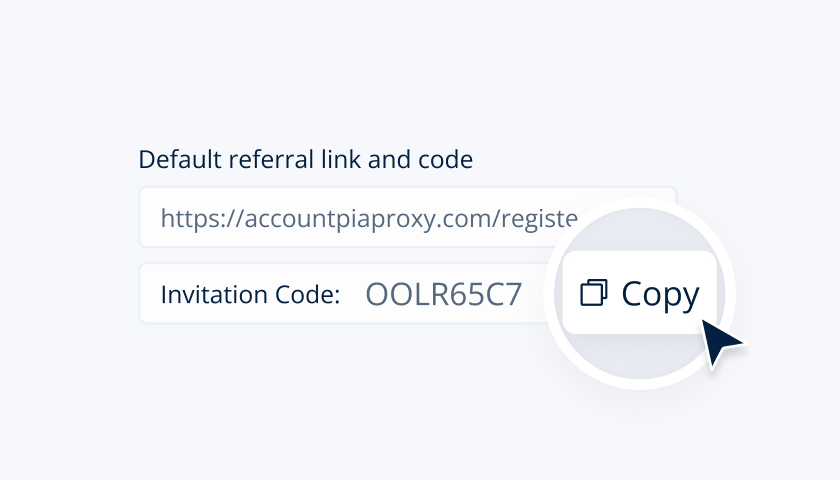
Task: Click the word "Copy" on the button
Action: pyautogui.click(x=660, y=293)
